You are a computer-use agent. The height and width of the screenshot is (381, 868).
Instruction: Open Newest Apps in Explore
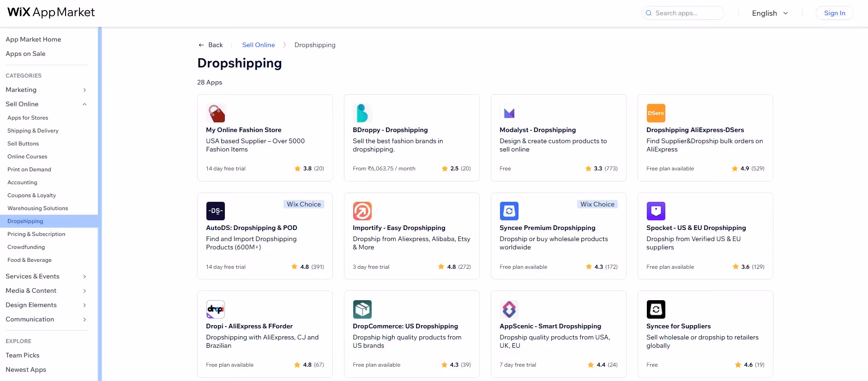[x=26, y=369]
